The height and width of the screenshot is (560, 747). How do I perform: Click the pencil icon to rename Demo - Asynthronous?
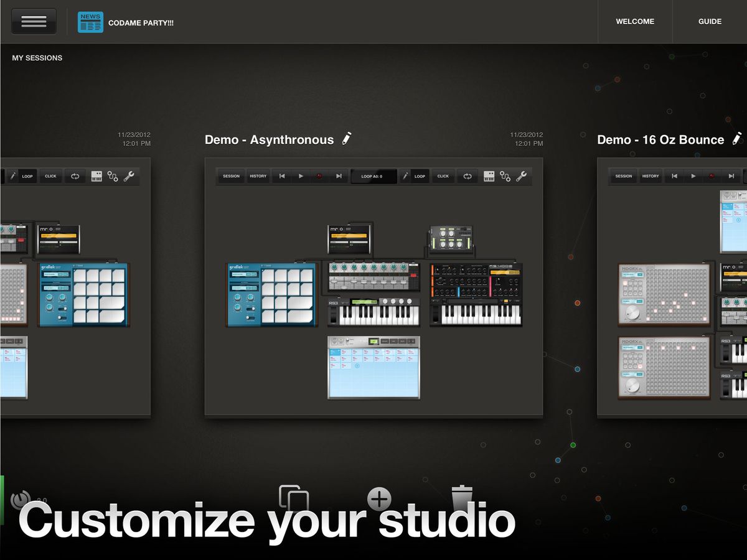(346, 139)
